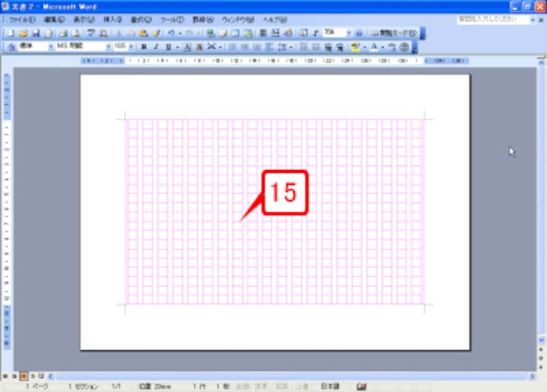Screen dimensions: 547x392
Task: Open the 罫線 (Table) menu
Action: click(203, 20)
